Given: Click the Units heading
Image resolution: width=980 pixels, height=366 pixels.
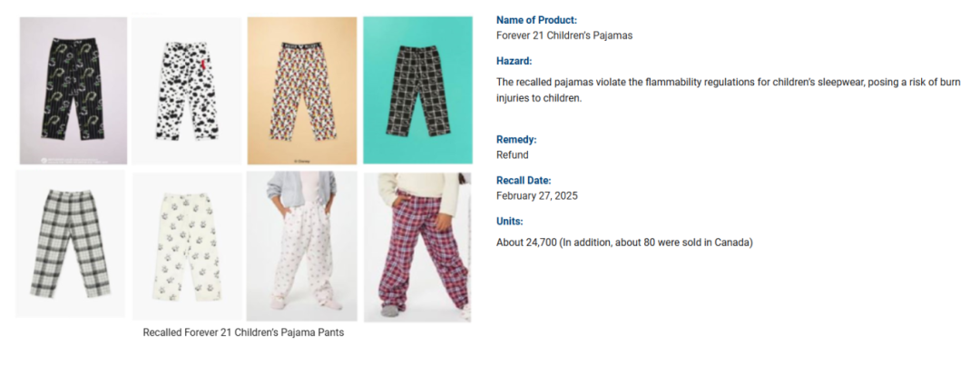Looking at the screenshot, I should pos(509,222).
